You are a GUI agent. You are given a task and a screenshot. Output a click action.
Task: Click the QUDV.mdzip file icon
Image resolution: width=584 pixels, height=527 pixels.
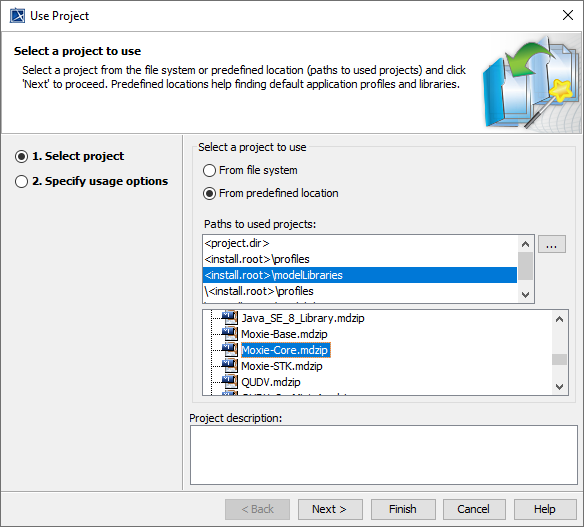(230, 382)
